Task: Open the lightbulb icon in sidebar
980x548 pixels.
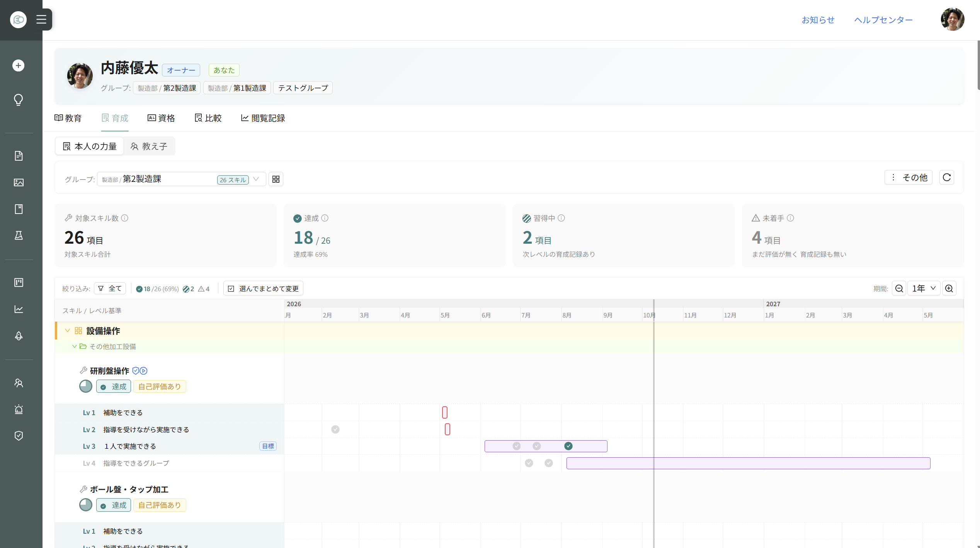Action: 19,100
